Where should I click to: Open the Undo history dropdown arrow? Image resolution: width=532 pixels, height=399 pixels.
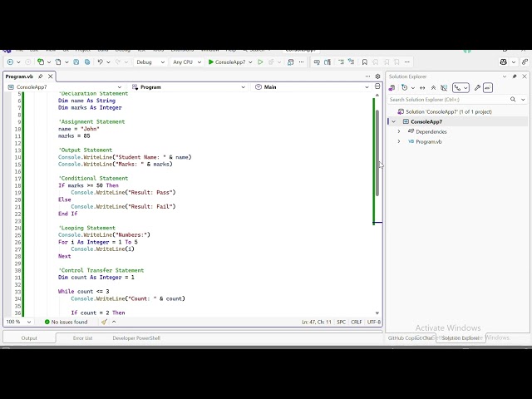click(108, 62)
